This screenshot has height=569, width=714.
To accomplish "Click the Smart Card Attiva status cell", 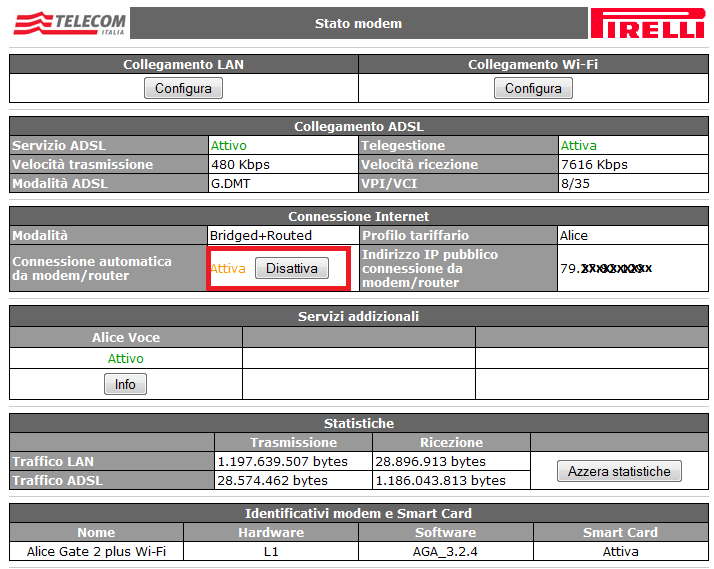I will (x=620, y=551).
